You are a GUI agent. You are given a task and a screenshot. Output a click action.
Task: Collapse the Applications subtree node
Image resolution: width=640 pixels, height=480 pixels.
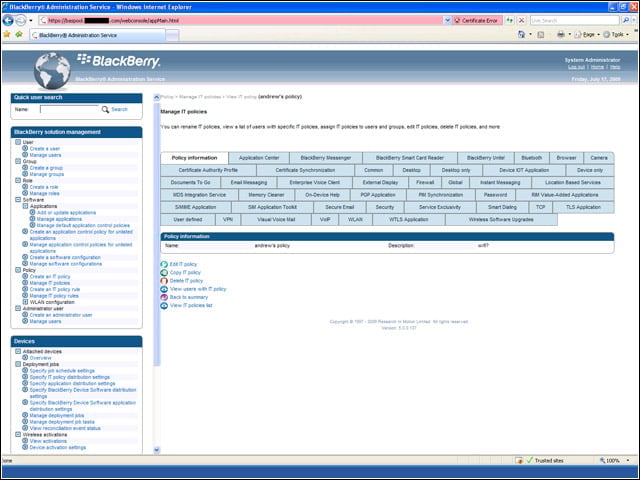point(25,206)
